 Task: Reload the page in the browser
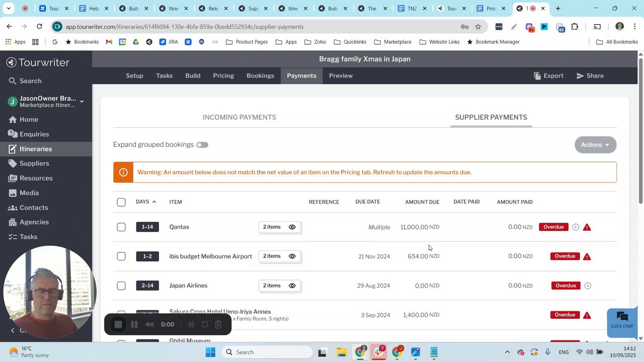click(x=39, y=27)
